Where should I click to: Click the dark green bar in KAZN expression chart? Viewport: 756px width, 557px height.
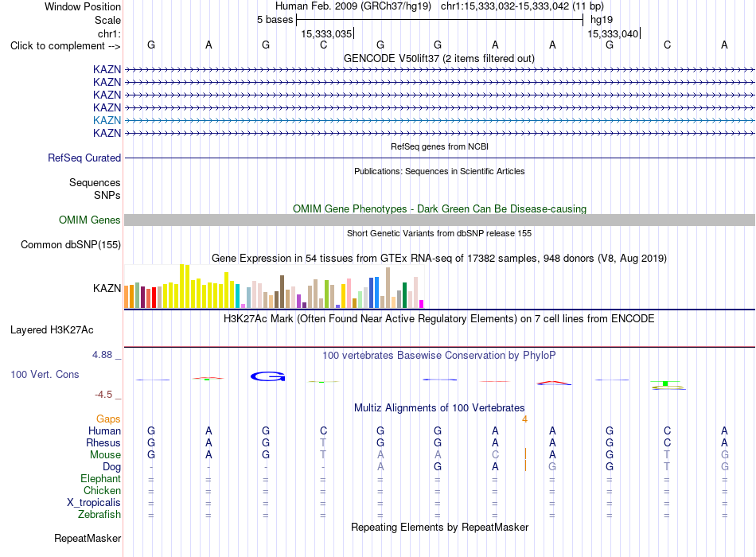[404, 295]
